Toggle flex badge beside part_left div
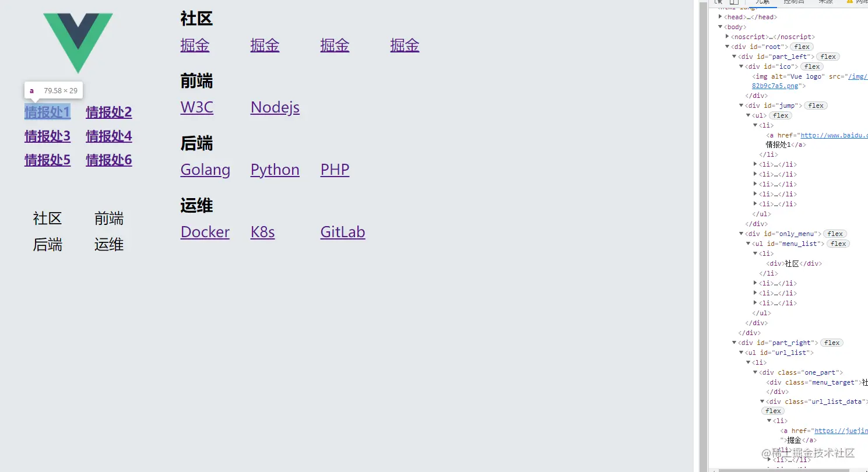Viewport: 868px width, 472px height. (x=828, y=57)
